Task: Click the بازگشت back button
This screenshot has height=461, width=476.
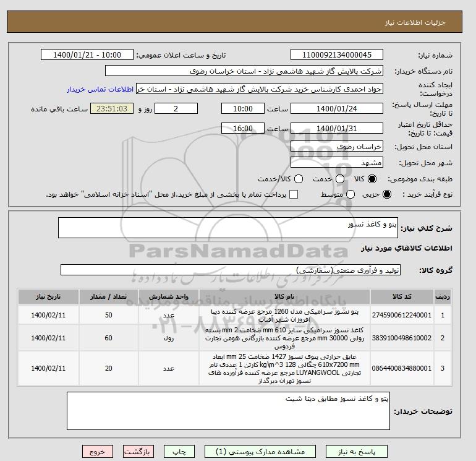Action: (138, 452)
